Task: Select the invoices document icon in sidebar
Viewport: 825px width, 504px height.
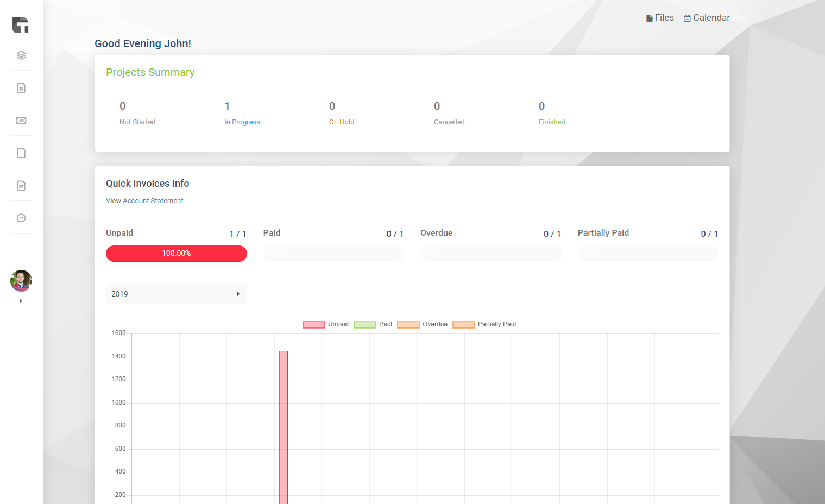Action: click(x=21, y=87)
